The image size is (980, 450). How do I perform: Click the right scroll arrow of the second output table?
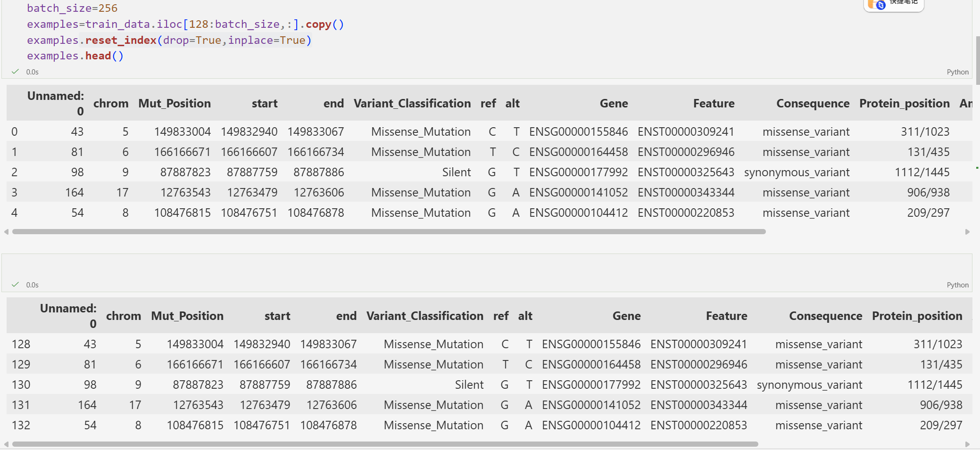pyautogui.click(x=967, y=444)
